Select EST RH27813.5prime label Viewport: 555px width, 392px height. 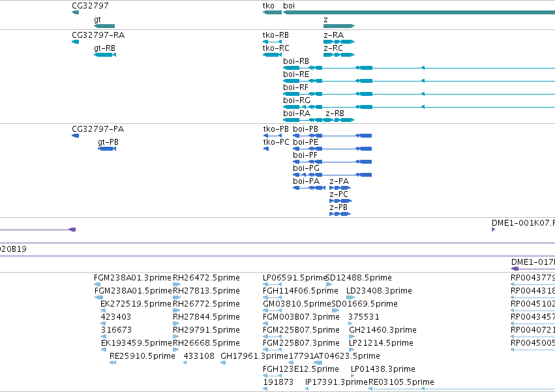[x=206, y=291]
